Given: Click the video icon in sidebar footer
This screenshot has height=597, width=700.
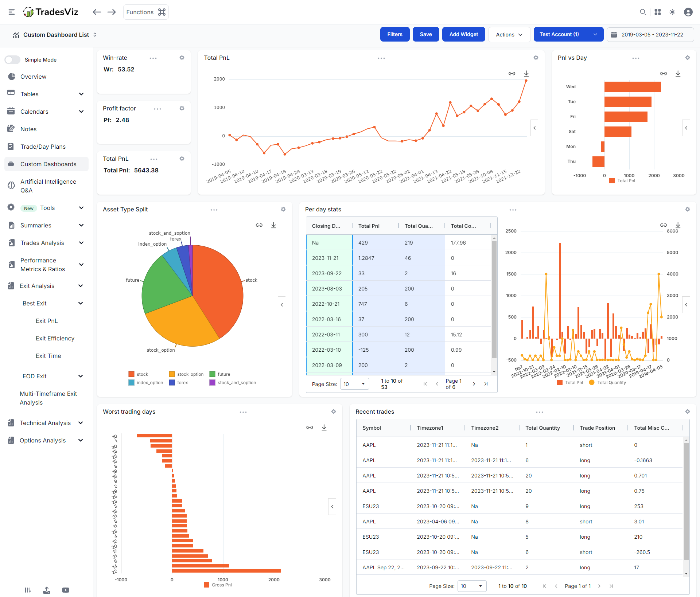Looking at the screenshot, I should tap(66, 590).
